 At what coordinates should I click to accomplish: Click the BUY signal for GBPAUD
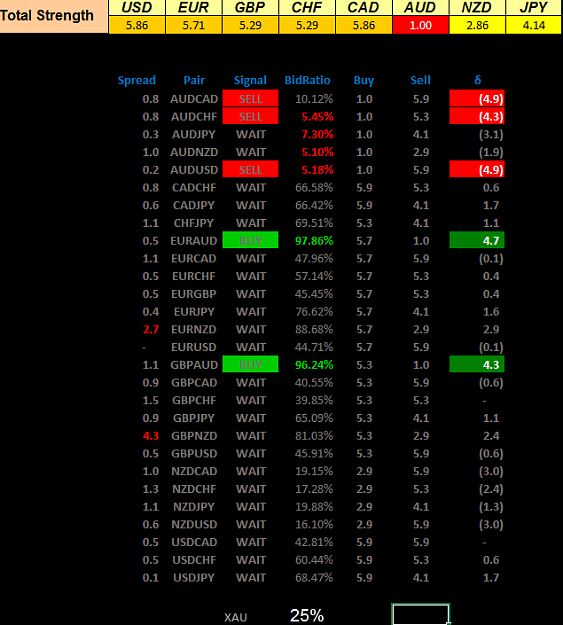(x=250, y=364)
